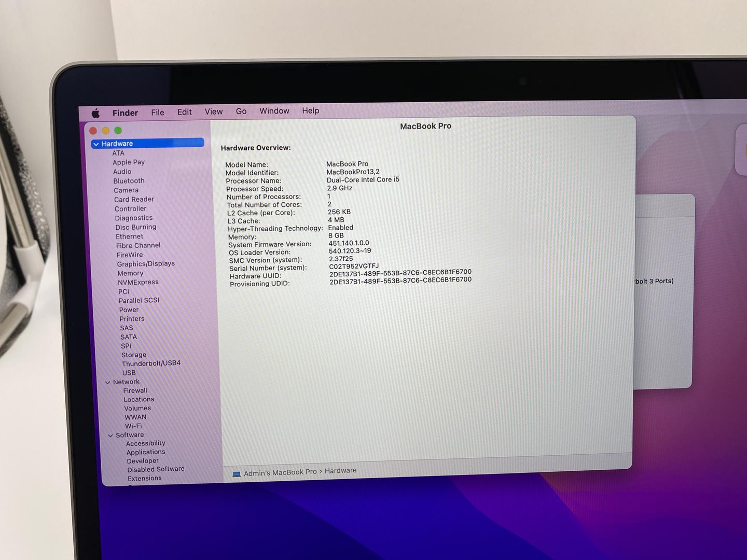Select Power in the sidebar
The height and width of the screenshot is (560, 747).
(x=129, y=310)
